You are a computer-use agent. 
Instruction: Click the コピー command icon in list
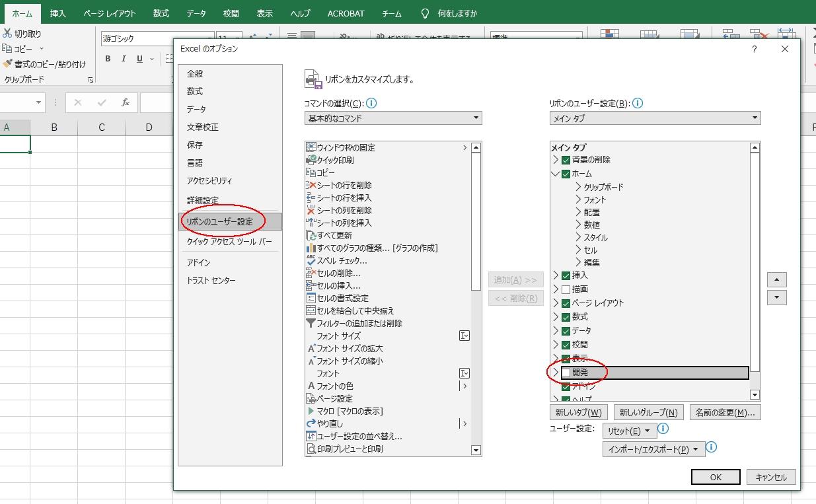(311, 172)
